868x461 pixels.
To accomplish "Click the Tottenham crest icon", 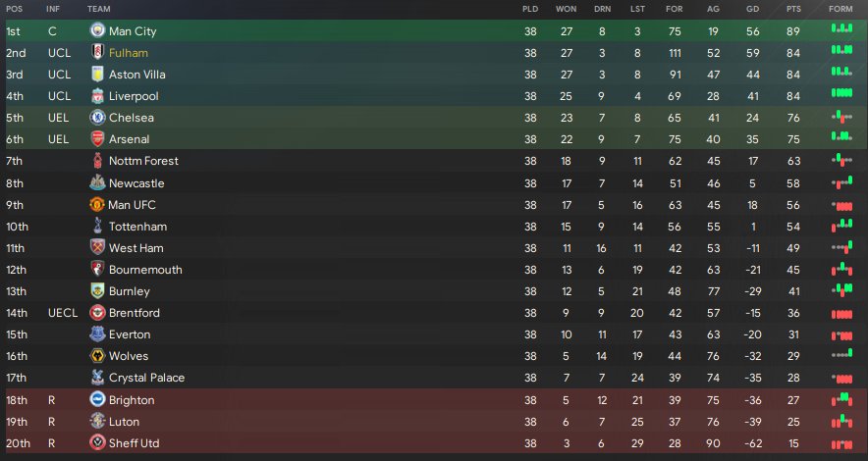I will point(96,226).
